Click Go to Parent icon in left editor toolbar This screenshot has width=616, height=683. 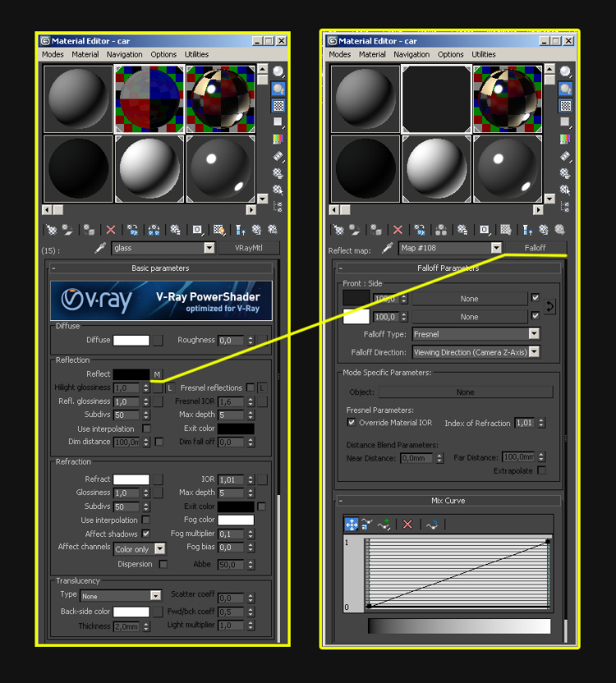241,230
